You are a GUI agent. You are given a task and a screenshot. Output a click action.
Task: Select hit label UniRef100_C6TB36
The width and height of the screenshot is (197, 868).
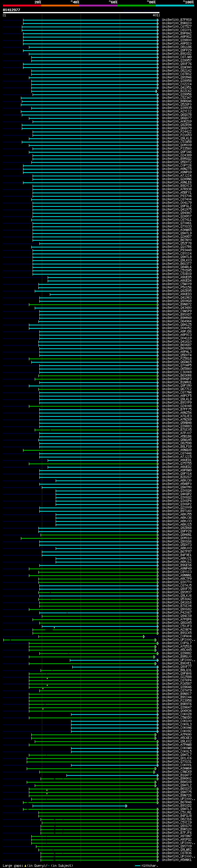[x=176, y=853]
